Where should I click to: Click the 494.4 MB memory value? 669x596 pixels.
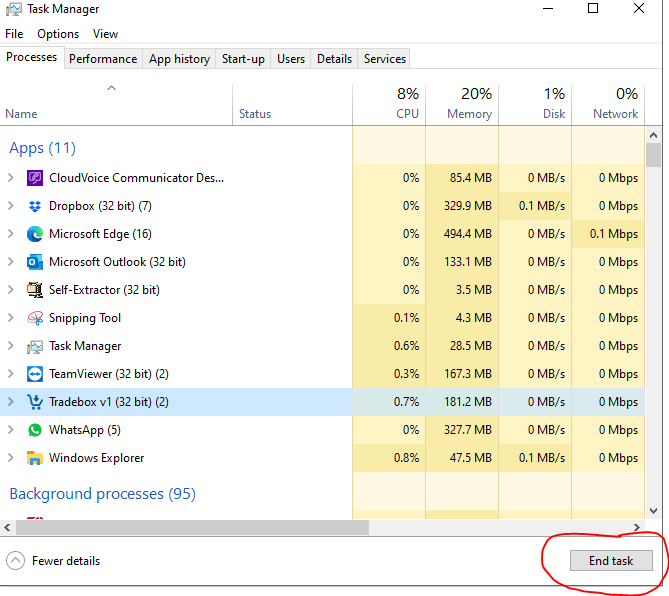tap(468, 234)
